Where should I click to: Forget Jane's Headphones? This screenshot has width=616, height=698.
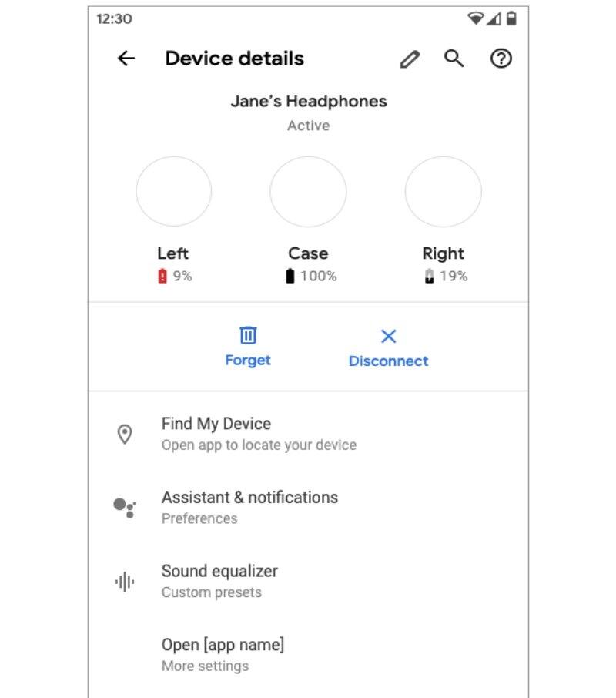(x=248, y=347)
